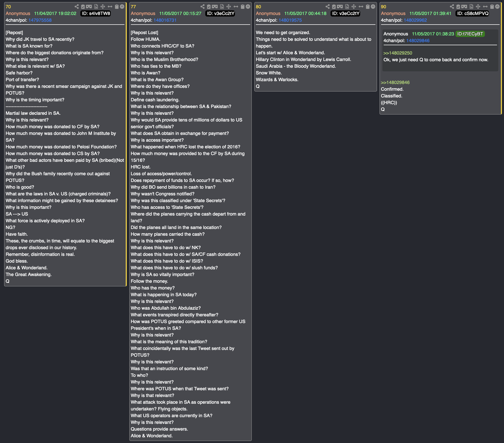Click the green ID:t7IECyBT badge

click(x=470, y=34)
